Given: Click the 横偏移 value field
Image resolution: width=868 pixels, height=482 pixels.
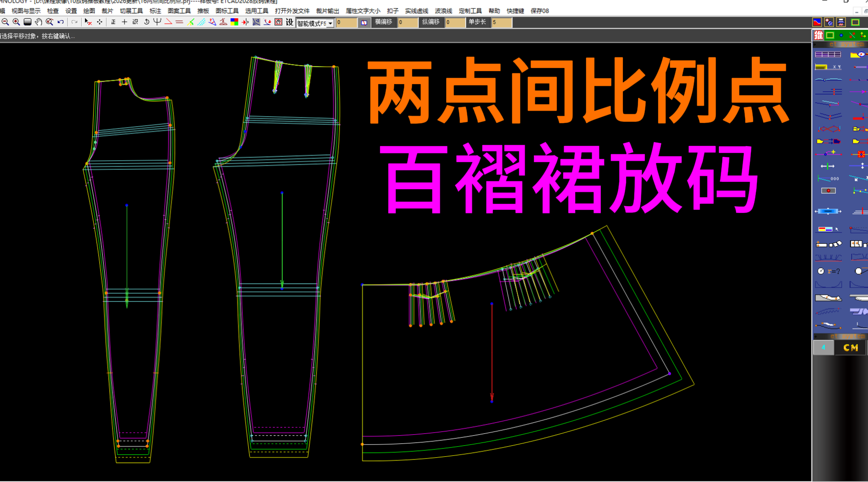Looking at the screenshot, I should (x=407, y=22).
